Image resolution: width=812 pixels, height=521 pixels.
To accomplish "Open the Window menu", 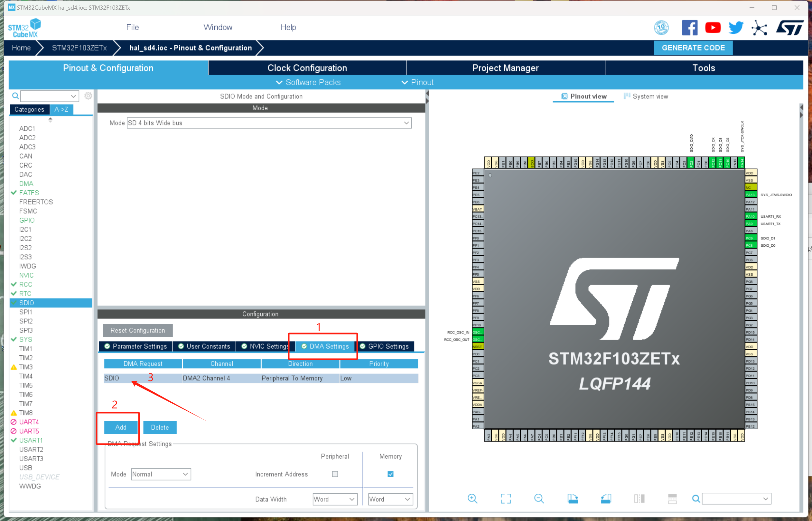I will point(218,27).
